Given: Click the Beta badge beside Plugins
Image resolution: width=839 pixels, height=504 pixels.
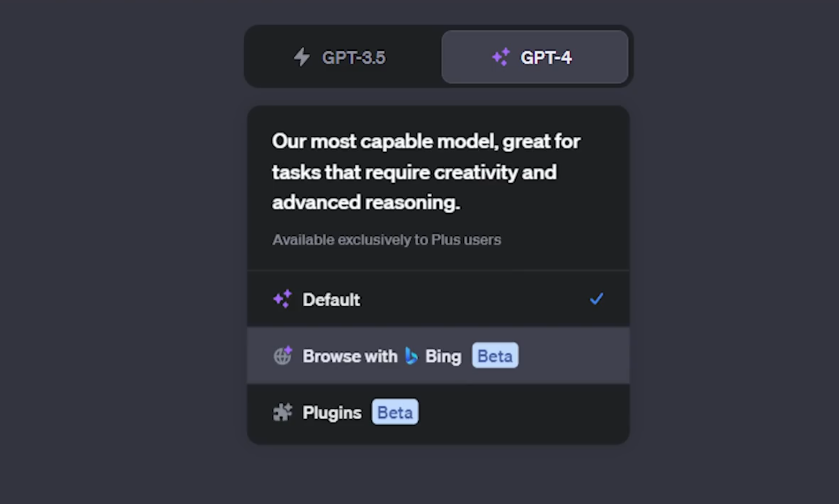Looking at the screenshot, I should pyautogui.click(x=395, y=412).
